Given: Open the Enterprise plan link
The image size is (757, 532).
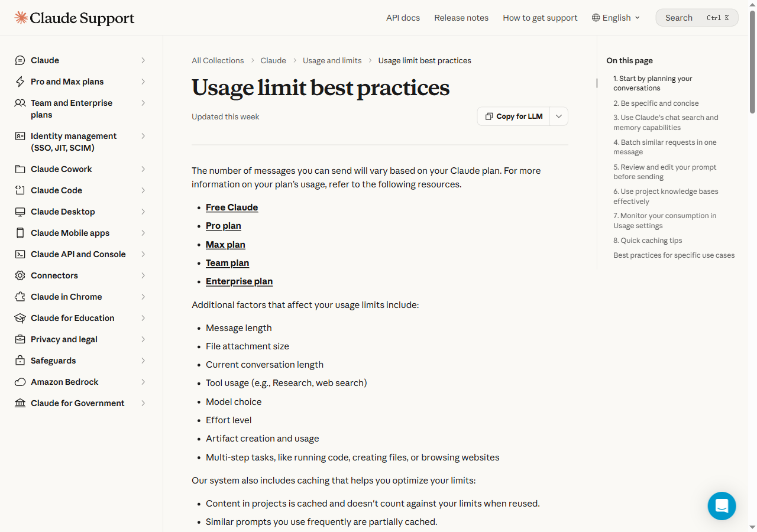Looking at the screenshot, I should (x=239, y=281).
